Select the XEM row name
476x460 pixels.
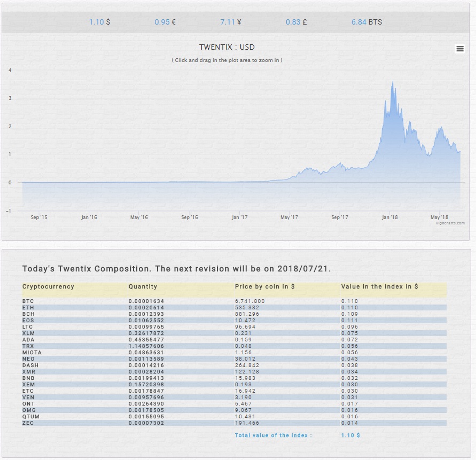(28, 384)
